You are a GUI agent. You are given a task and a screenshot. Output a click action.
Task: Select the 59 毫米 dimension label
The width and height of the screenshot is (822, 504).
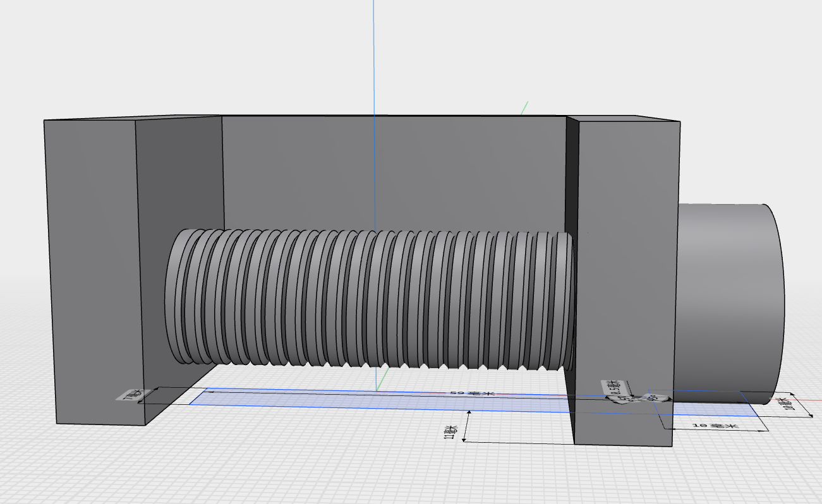[471, 393]
